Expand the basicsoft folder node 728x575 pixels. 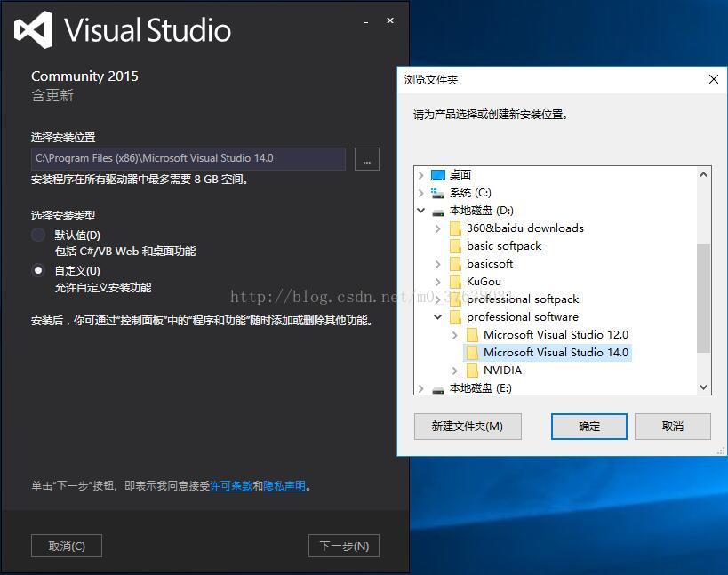pos(438,264)
